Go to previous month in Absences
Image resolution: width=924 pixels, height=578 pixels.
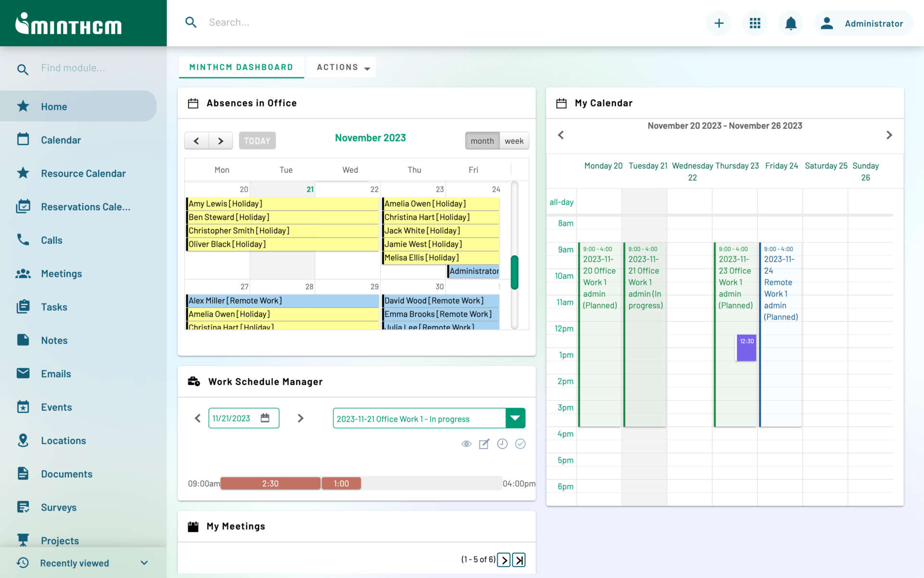pyautogui.click(x=196, y=141)
